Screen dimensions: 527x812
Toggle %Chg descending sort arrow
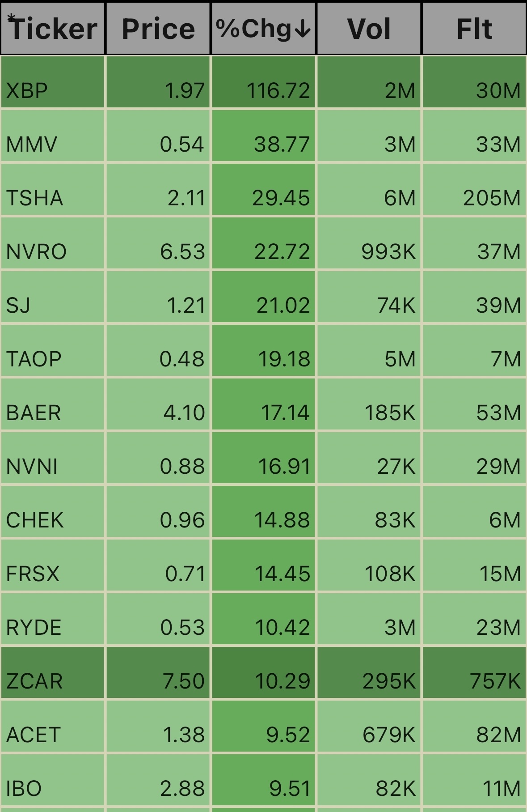303,29
